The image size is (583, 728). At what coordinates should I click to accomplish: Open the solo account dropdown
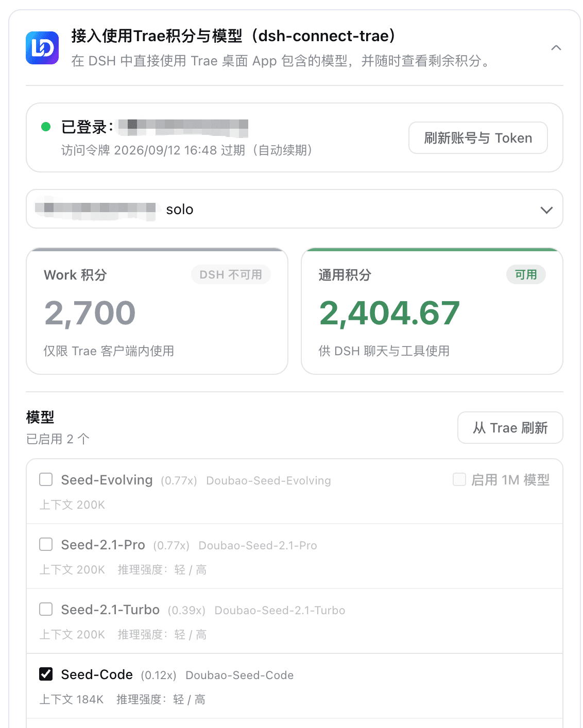(x=295, y=209)
